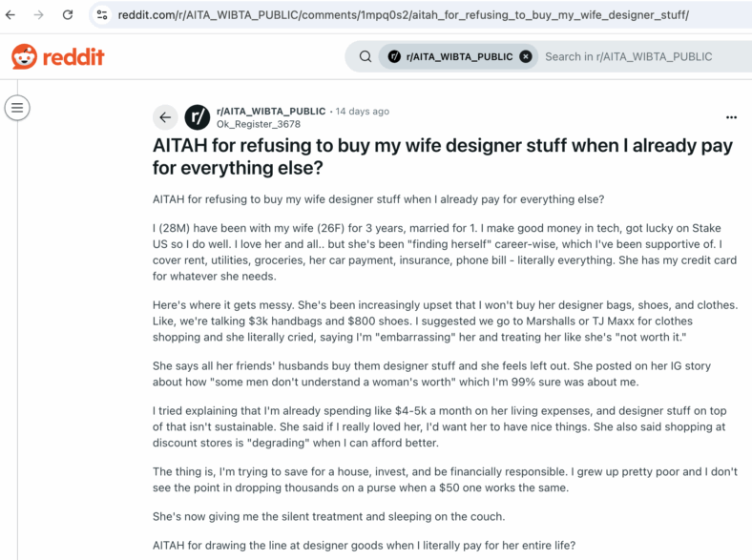Click the post title heading
Viewport: 752px width, 560px height.
coord(443,156)
